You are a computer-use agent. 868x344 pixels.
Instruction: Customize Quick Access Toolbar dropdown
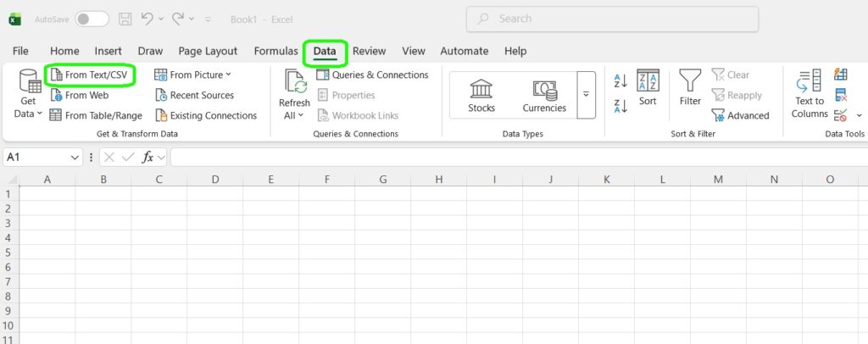pos(209,19)
